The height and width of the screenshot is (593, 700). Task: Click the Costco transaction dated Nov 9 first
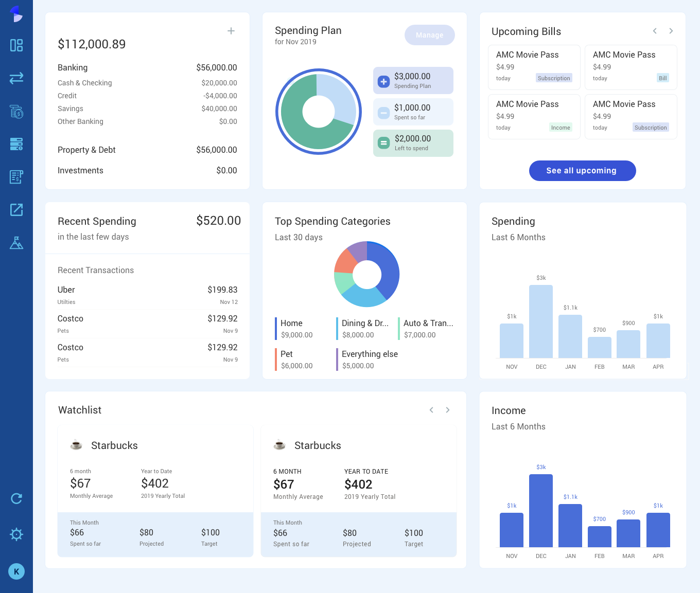pos(147,324)
